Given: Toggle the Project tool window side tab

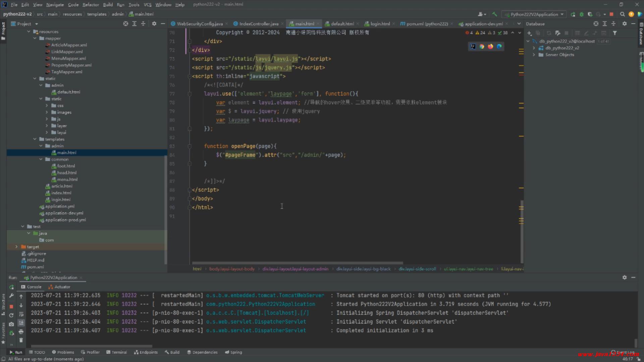Looking at the screenshot, I should (3, 31).
